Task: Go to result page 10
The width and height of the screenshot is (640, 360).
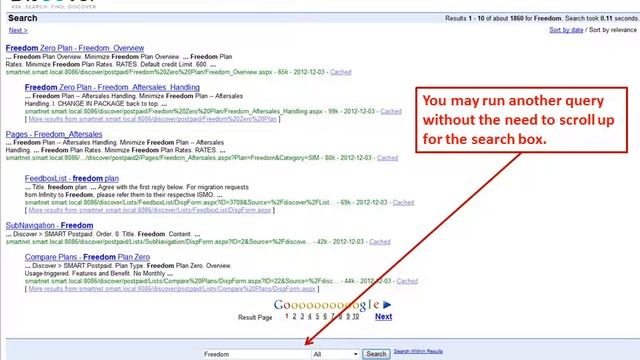Action: pos(356,316)
